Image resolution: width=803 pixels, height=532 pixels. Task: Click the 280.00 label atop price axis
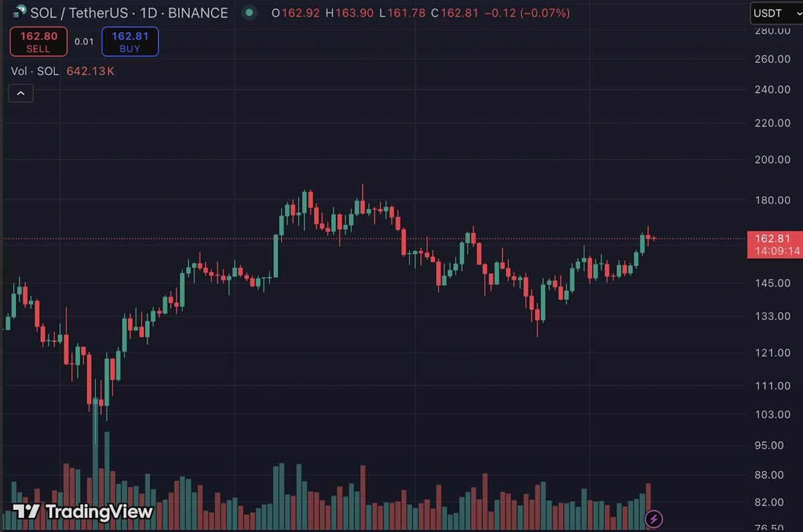[772, 31]
